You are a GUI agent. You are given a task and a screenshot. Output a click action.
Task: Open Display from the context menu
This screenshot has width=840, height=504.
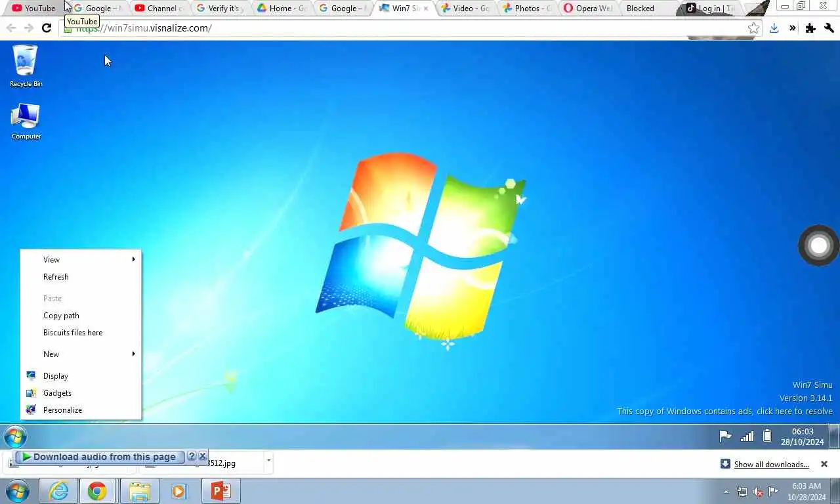81,376
